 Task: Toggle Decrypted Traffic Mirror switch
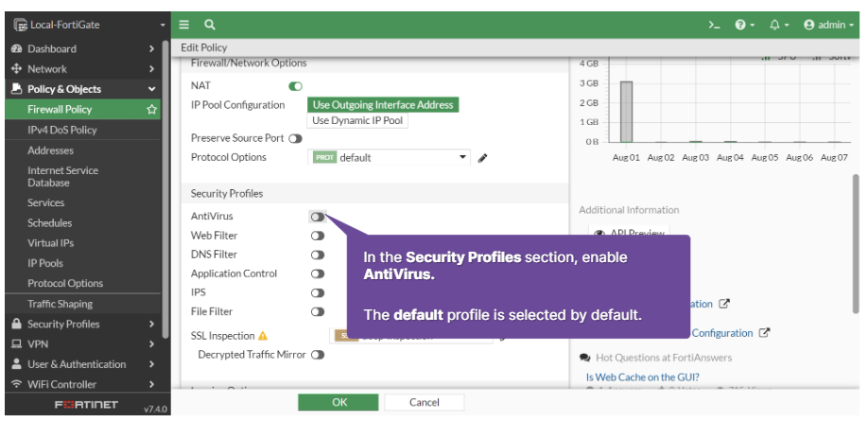tap(317, 355)
